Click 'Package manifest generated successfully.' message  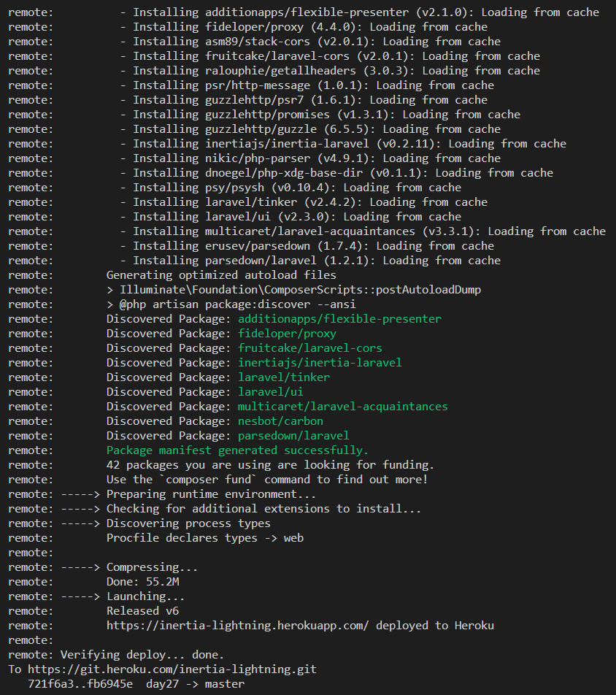(x=237, y=450)
